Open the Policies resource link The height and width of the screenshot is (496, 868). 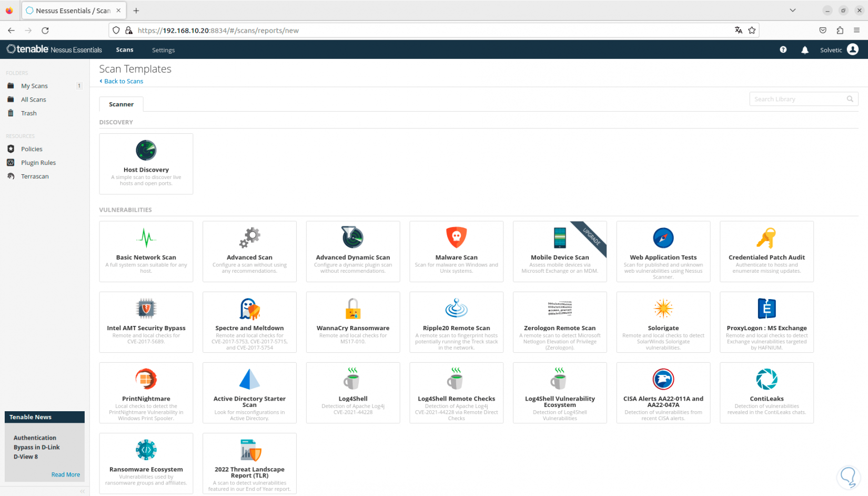click(32, 149)
